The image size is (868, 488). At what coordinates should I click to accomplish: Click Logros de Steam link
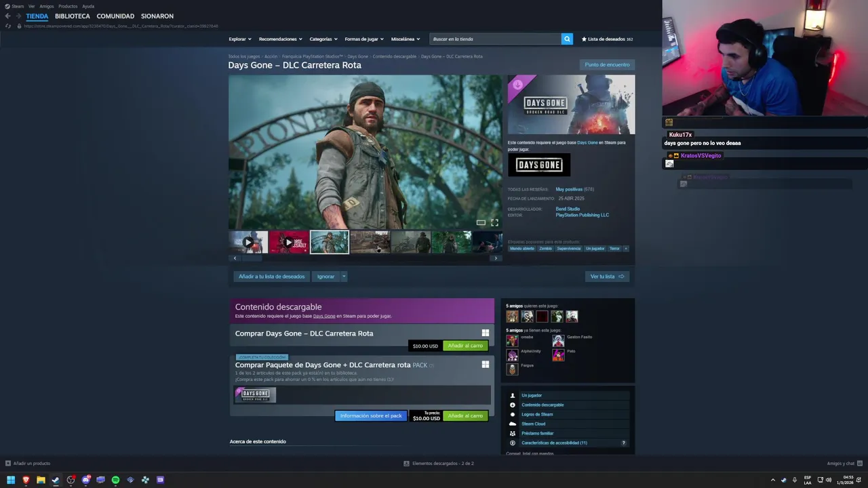click(537, 414)
